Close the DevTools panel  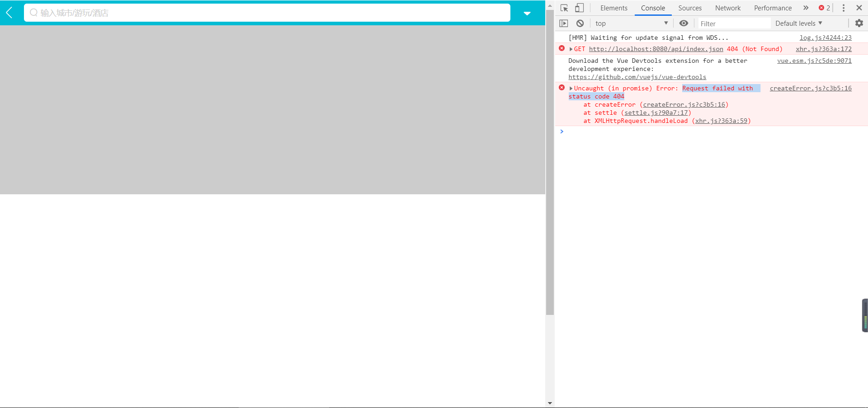tap(859, 8)
